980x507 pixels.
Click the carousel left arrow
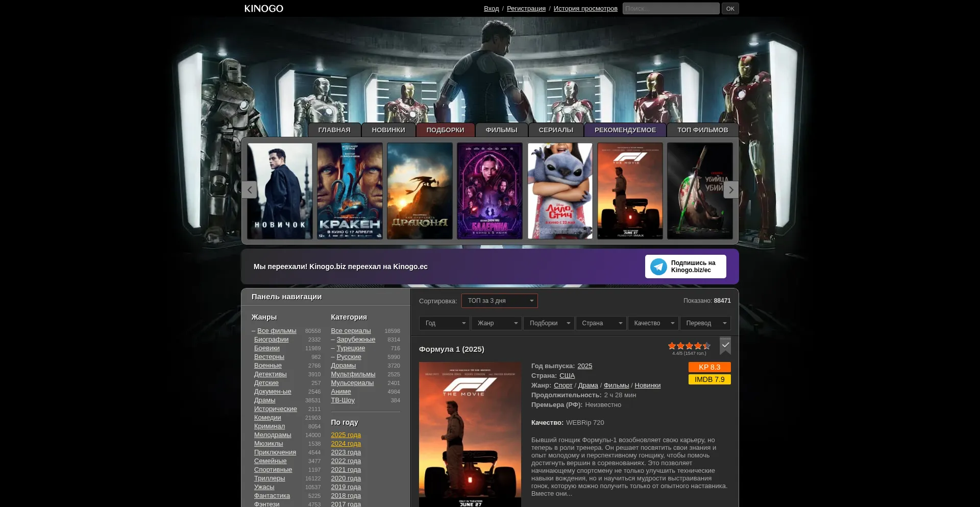point(249,190)
